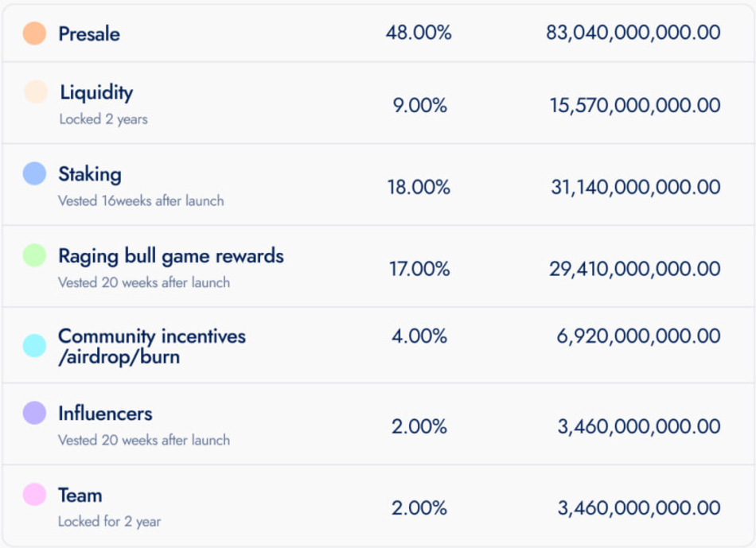Click the cyan Community incentives color dot
The image size is (756, 548).
(35, 345)
